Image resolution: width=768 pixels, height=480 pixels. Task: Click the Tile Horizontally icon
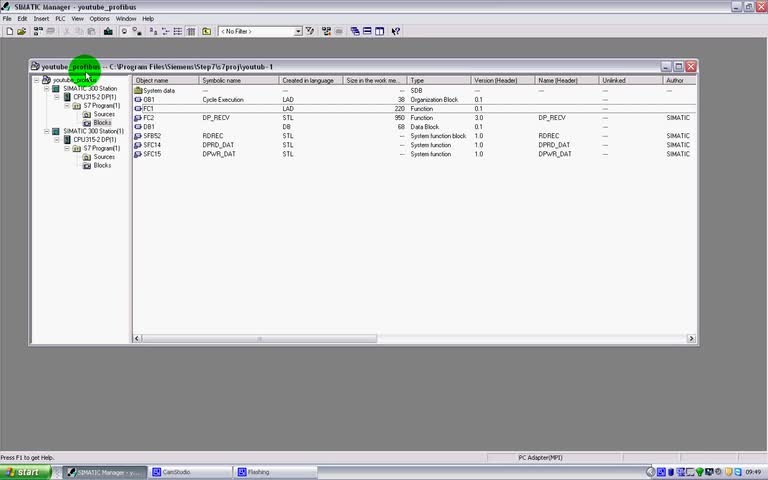(x=367, y=31)
